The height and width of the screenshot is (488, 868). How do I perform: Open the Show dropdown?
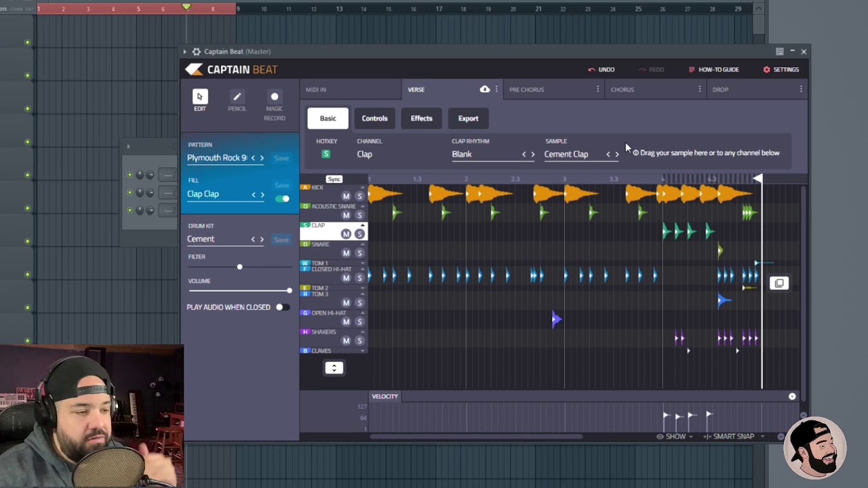pyautogui.click(x=675, y=436)
